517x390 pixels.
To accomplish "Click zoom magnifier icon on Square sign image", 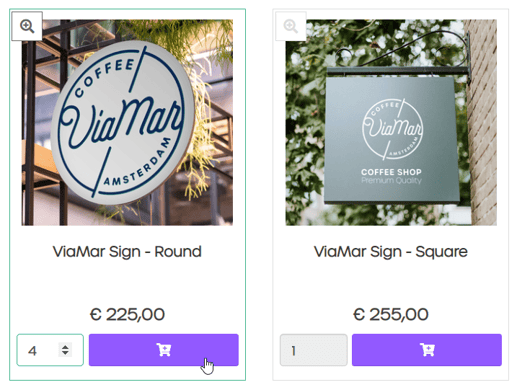I will coord(291,26).
